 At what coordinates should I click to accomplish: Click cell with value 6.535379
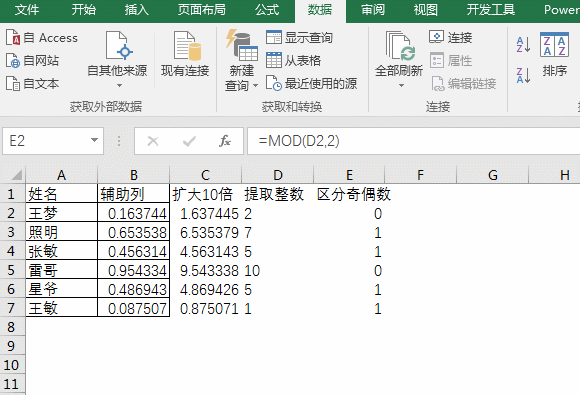[x=205, y=232]
